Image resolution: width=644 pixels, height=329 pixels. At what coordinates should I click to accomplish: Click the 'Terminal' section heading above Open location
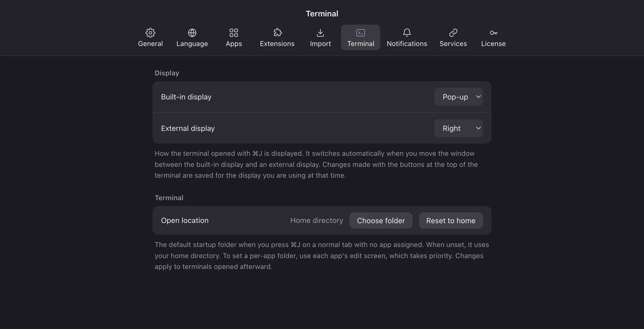[169, 198]
